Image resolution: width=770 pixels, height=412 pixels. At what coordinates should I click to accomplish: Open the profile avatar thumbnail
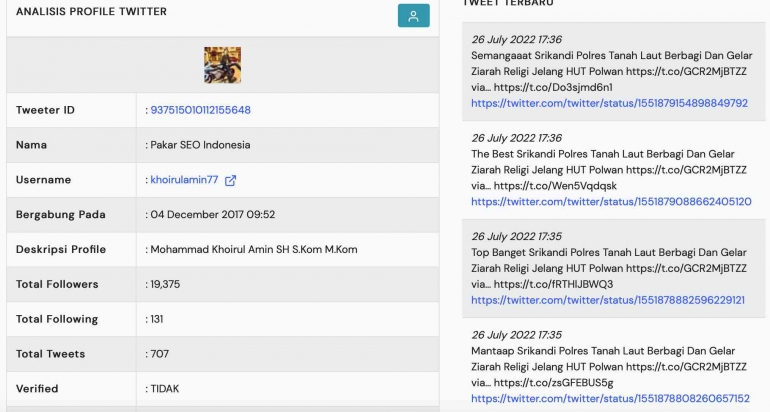[x=222, y=65]
